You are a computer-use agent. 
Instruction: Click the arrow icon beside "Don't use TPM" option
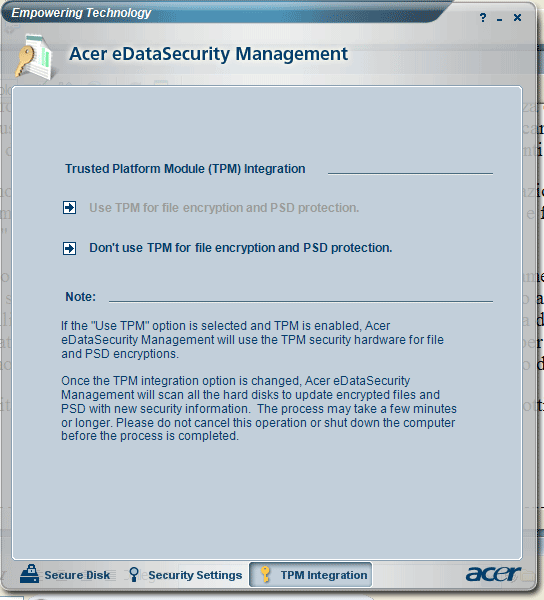[x=70, y=248]
